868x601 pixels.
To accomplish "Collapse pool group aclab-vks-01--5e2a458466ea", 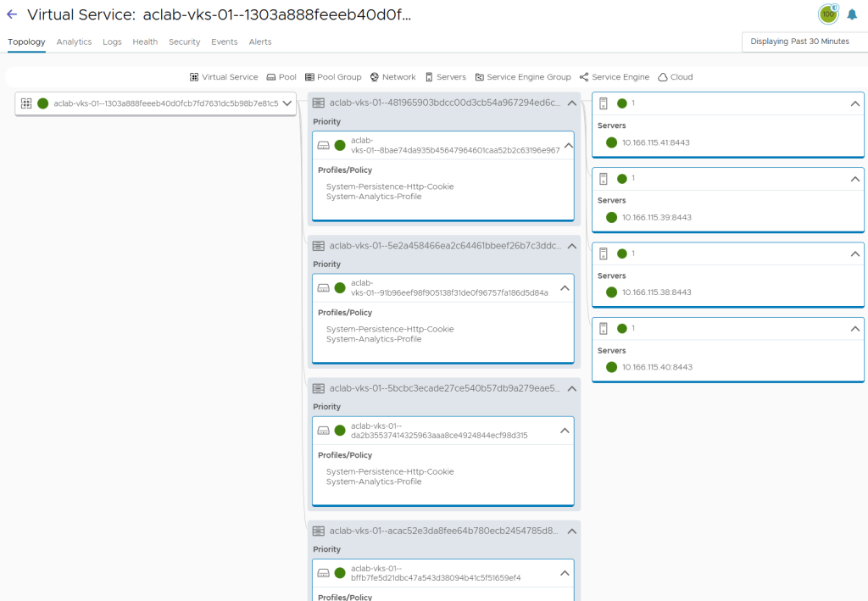I will pyautogui.click(x=571, y=246).
